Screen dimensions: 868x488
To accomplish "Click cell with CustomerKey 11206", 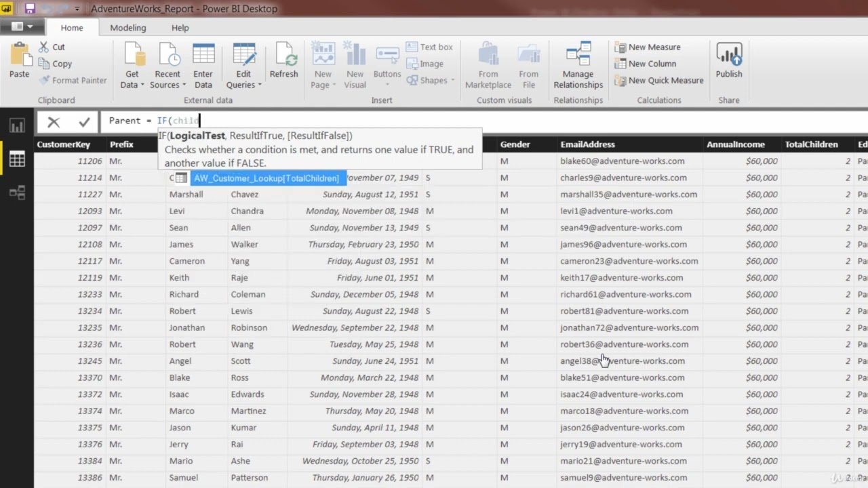I will 70,161.
